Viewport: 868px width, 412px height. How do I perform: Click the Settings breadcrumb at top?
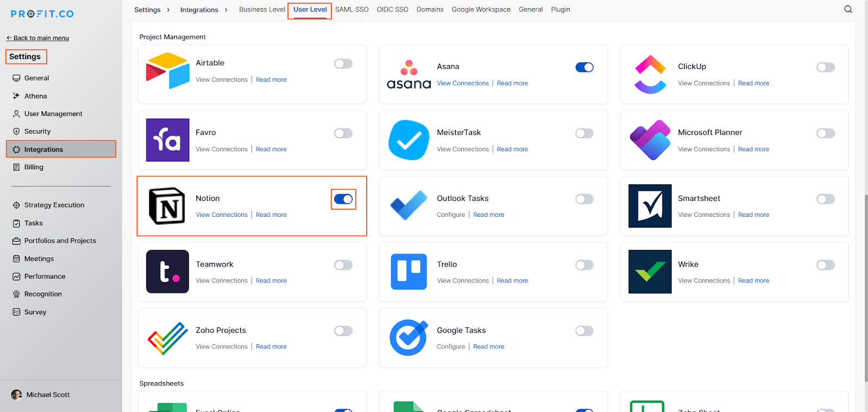click(x=148, y=10)
